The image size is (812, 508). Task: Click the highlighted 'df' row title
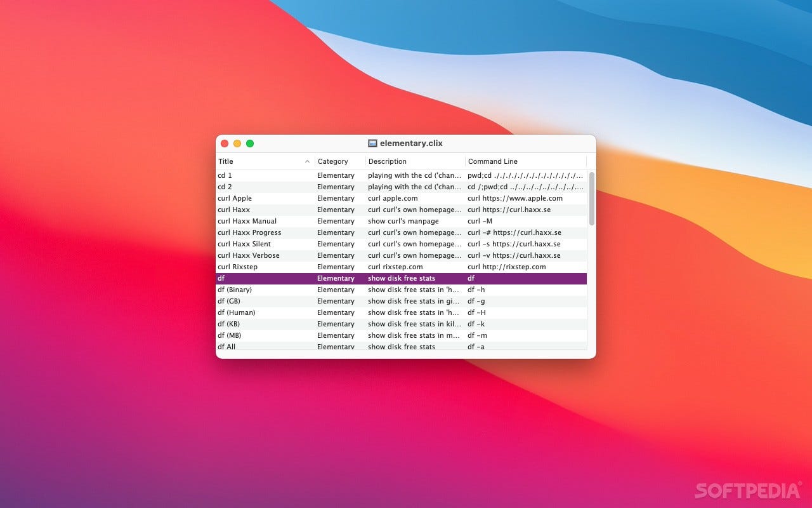tap(221, 278)
